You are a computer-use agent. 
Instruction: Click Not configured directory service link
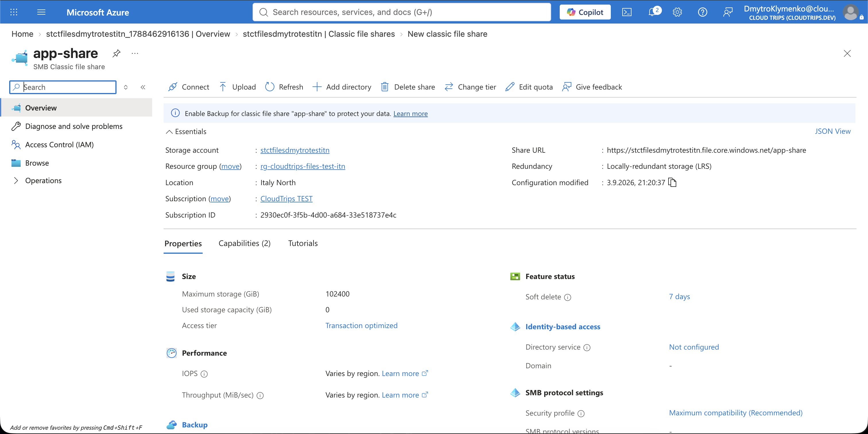694,347
